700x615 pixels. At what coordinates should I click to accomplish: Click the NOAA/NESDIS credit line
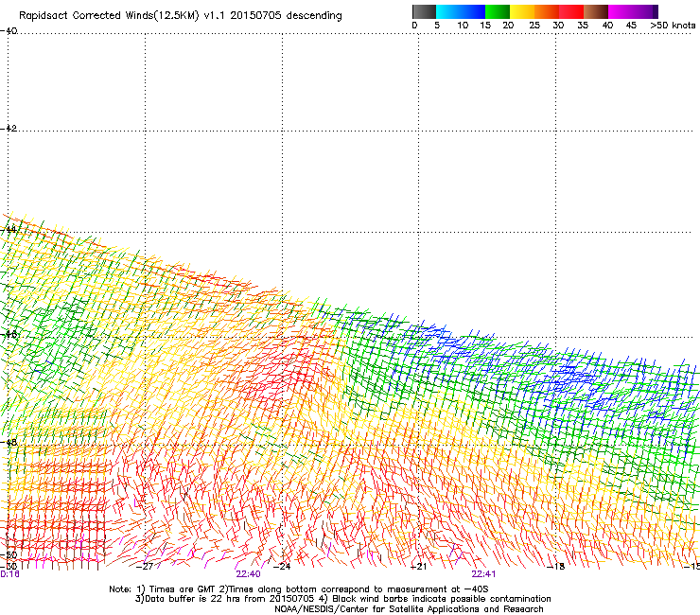[409, 609]
